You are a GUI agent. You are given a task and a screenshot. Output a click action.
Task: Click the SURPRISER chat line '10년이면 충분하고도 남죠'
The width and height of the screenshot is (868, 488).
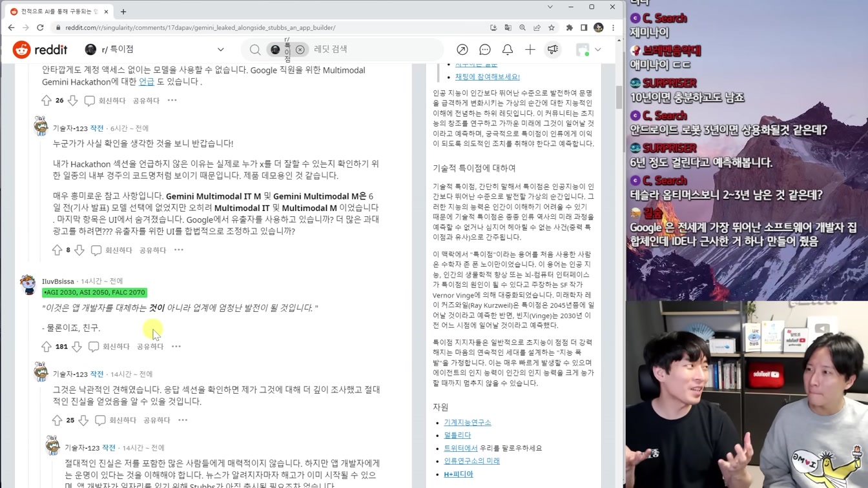click(x=687, y=97)
